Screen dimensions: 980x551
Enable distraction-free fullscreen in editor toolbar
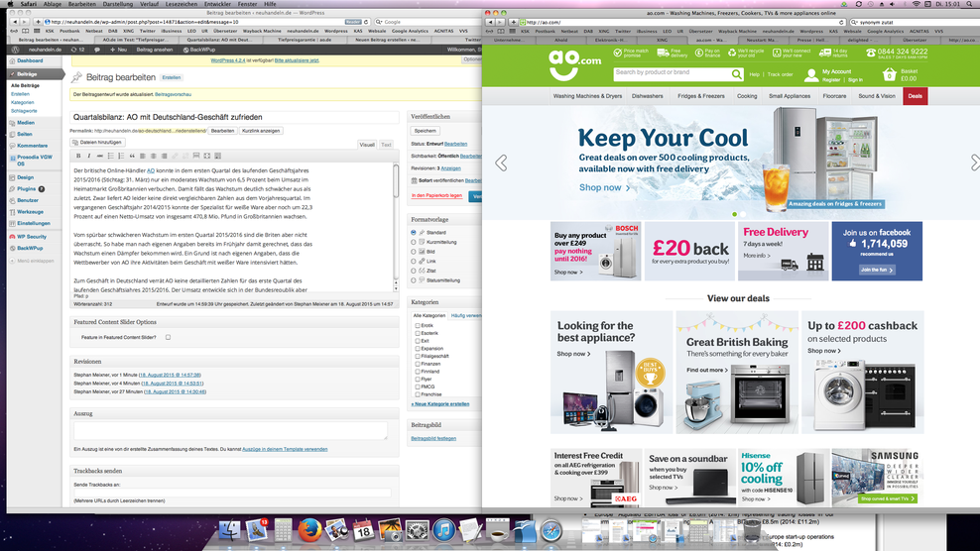pyautogui.click(x=207, y=156)
